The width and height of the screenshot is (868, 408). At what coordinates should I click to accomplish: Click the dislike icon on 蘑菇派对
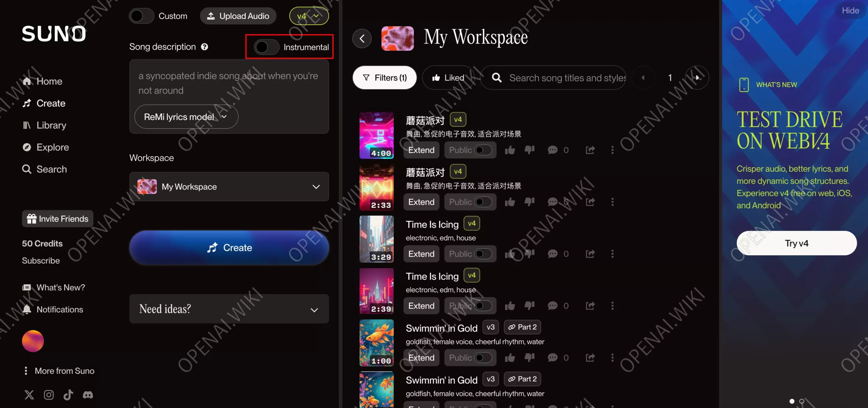click(529, 150)
